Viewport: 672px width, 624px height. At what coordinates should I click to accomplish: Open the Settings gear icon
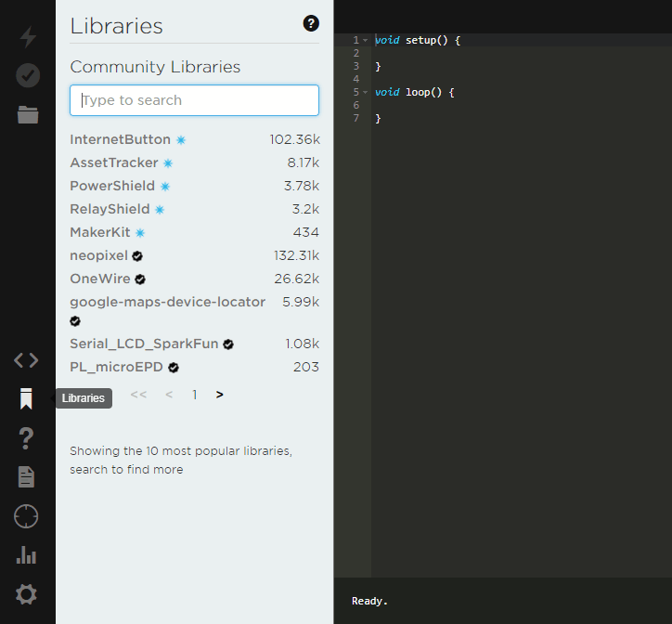[26, 594]
